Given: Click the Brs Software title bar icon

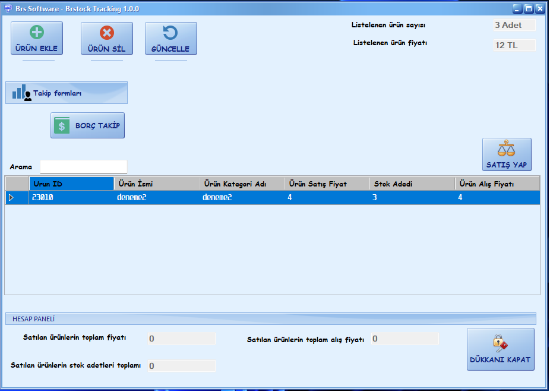Looking at the screenshot, I should click(7, 8).
